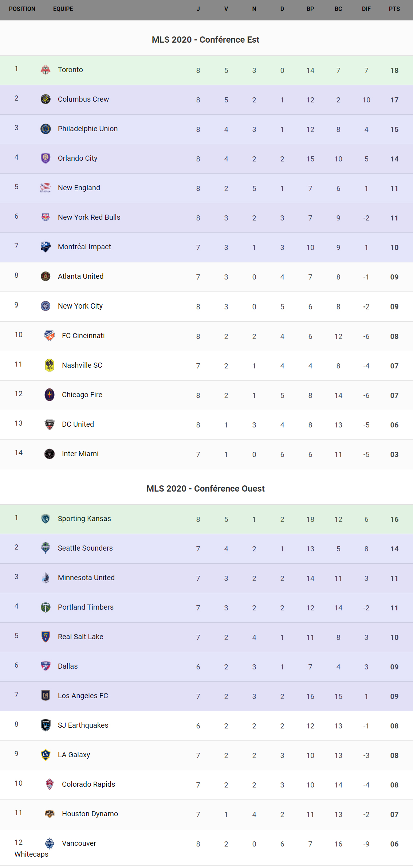Click the Seattle Sounders crest icon
Image resolution: width=413 pixels, height=868 pixels.
(x=46, y=548)
